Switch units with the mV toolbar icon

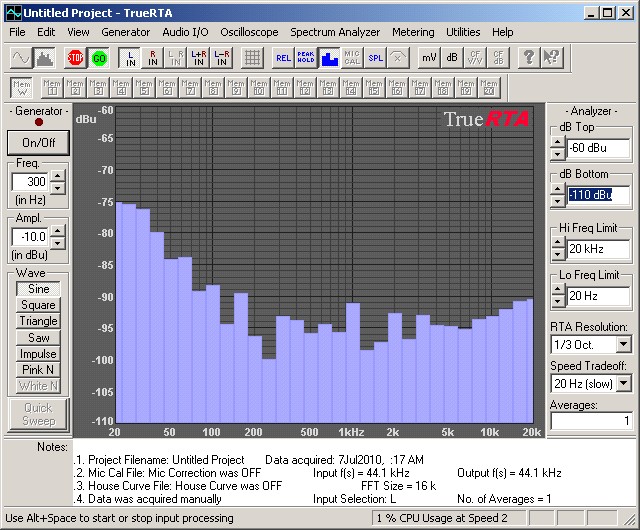(x=428, y=57)
